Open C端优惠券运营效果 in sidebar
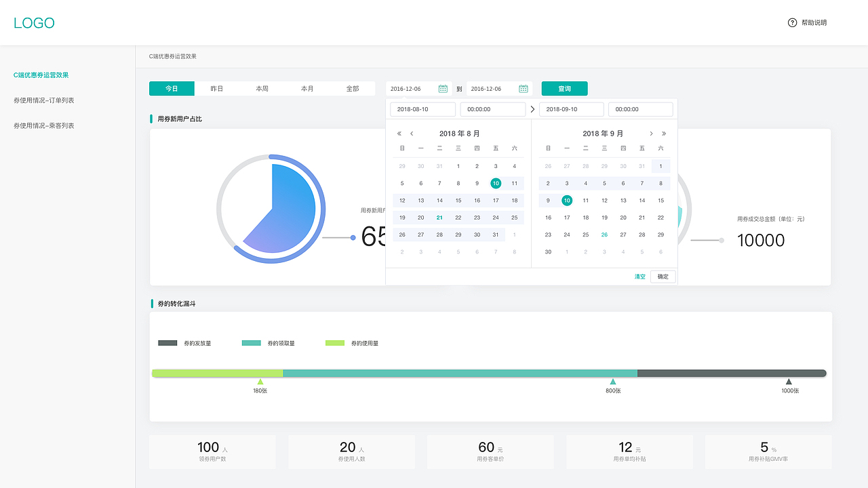Screen dimensions: 868x488 click(41, 75)
